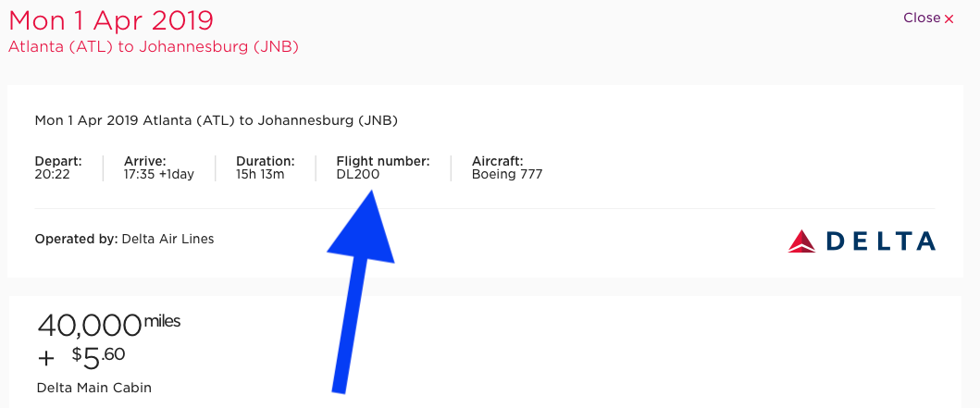Click the 15h 13m duration value
This screenshot has height=408, width=980.
point(262,174)
